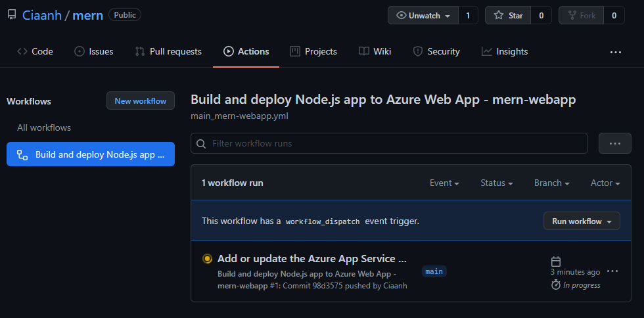Click the Workflows sidebar heading
Viewport: 644px width, 318px height.
29,101
